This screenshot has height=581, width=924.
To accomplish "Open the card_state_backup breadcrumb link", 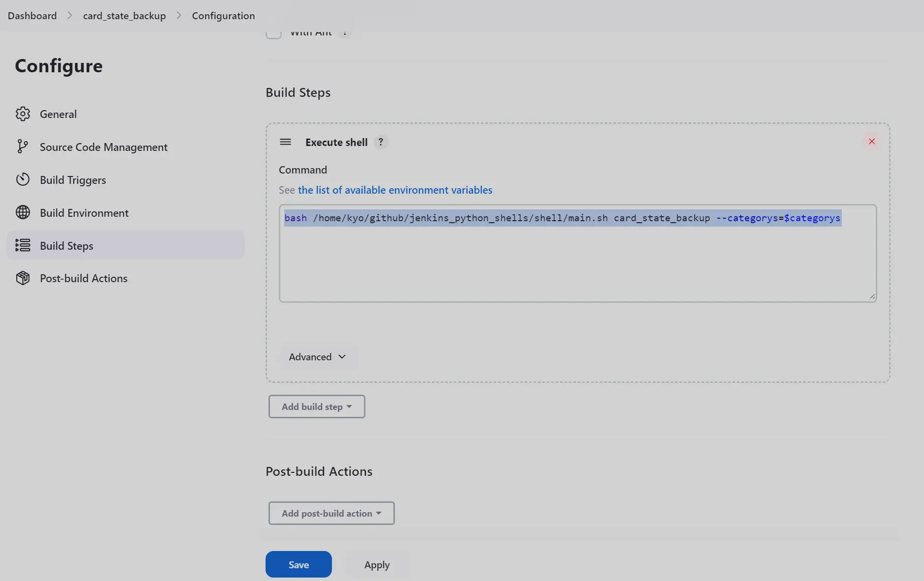I will 124,16.
